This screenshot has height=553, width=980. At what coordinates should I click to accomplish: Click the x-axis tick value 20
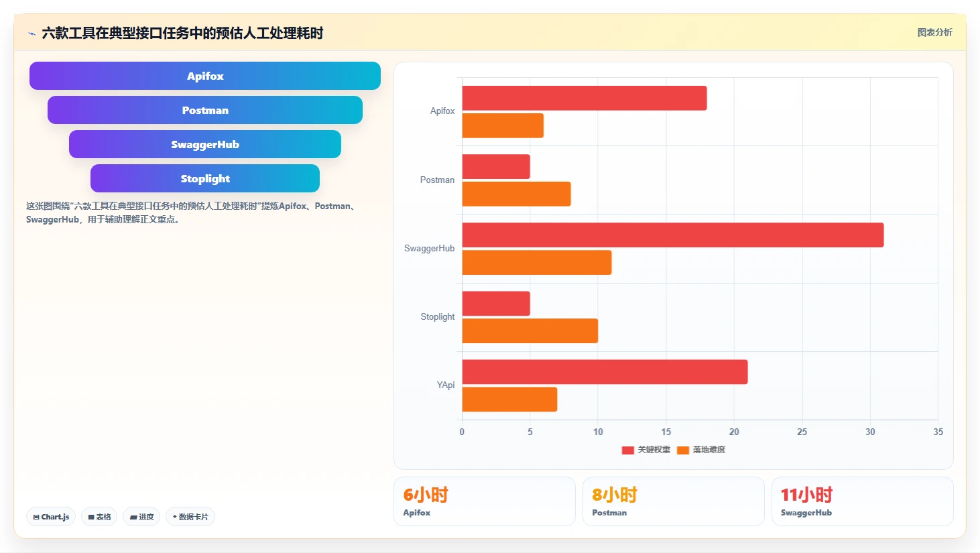[734, 432]
